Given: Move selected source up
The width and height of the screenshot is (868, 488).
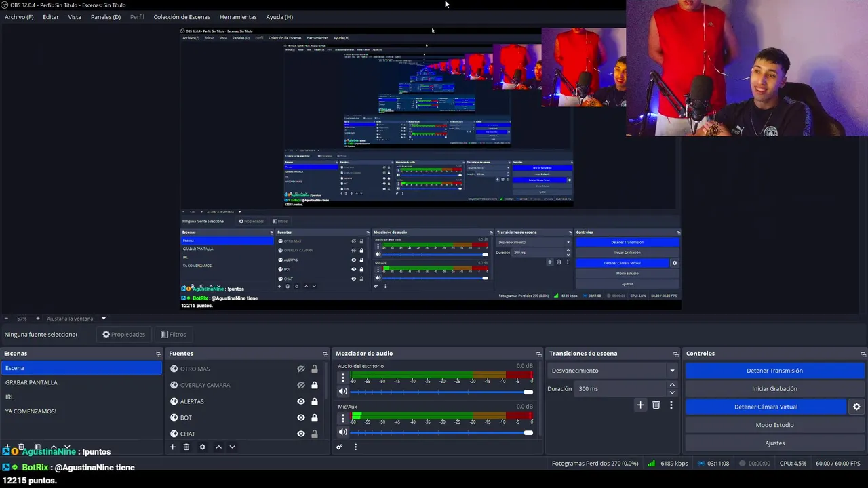Looking at the screenshot, I should point(218,447).
